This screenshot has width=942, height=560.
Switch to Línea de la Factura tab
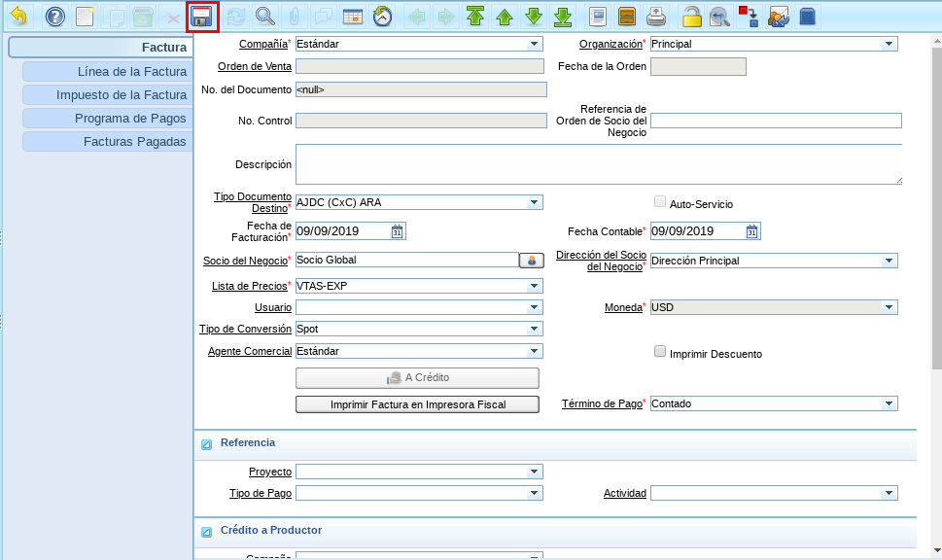click(x=107, y=72)
